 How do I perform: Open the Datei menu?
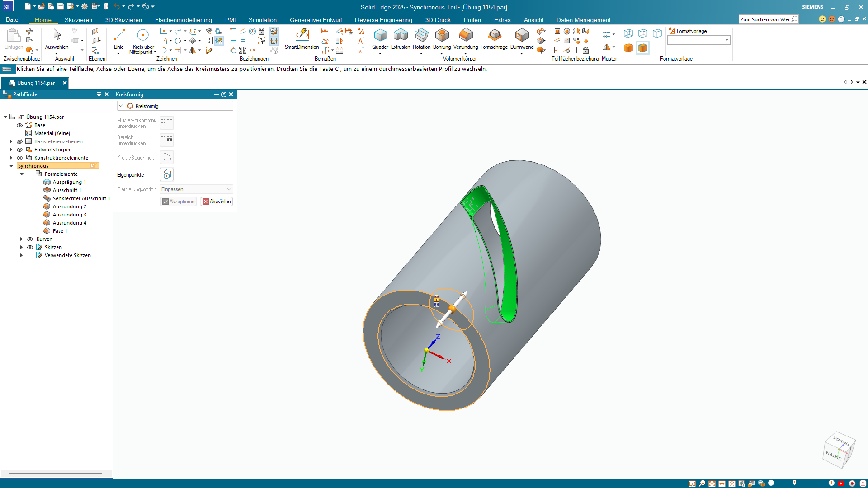(x=13, y=20)
